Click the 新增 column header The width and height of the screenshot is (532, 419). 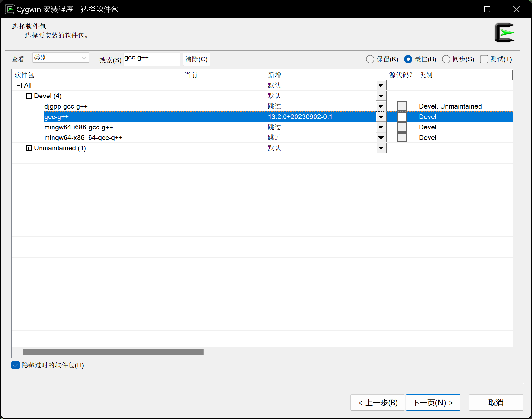point(326,75)
